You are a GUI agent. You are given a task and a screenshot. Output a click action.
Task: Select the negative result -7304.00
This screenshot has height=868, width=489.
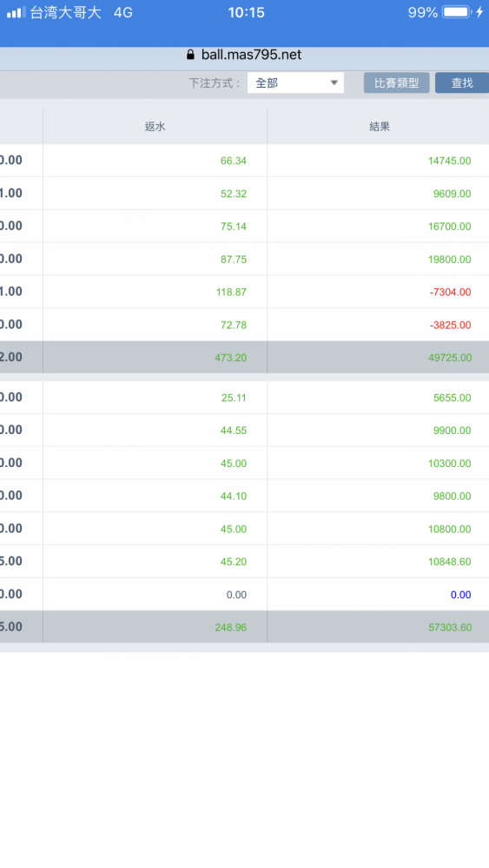450,293
